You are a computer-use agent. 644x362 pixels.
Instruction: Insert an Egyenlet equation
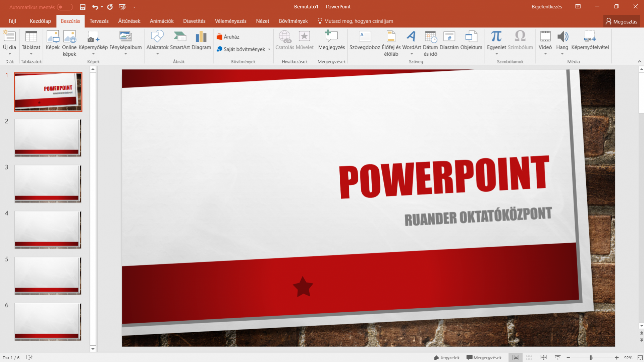(x=496, y=43)
